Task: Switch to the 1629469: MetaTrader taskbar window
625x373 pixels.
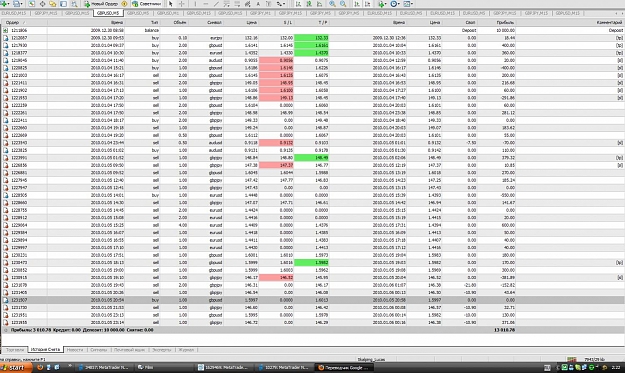Action: click(x=223, y=367)
